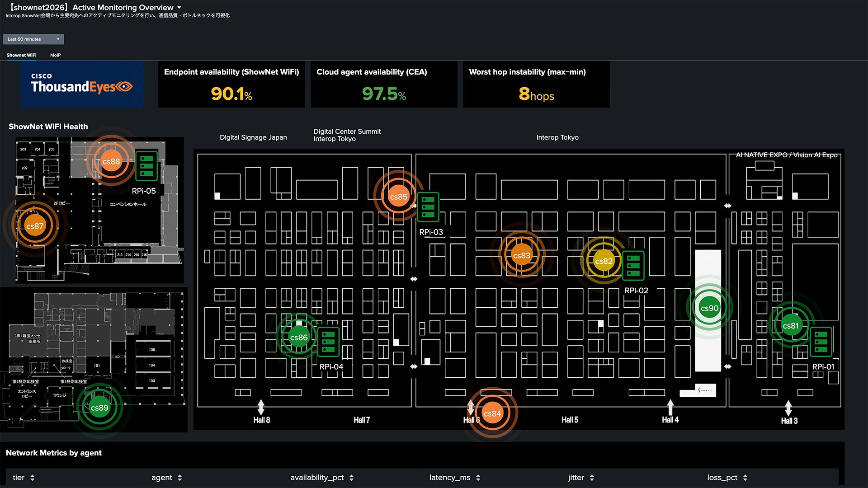Switch to the MoIP tab
The width and height of the screenshot is (868, 488).
pos(55,55)
